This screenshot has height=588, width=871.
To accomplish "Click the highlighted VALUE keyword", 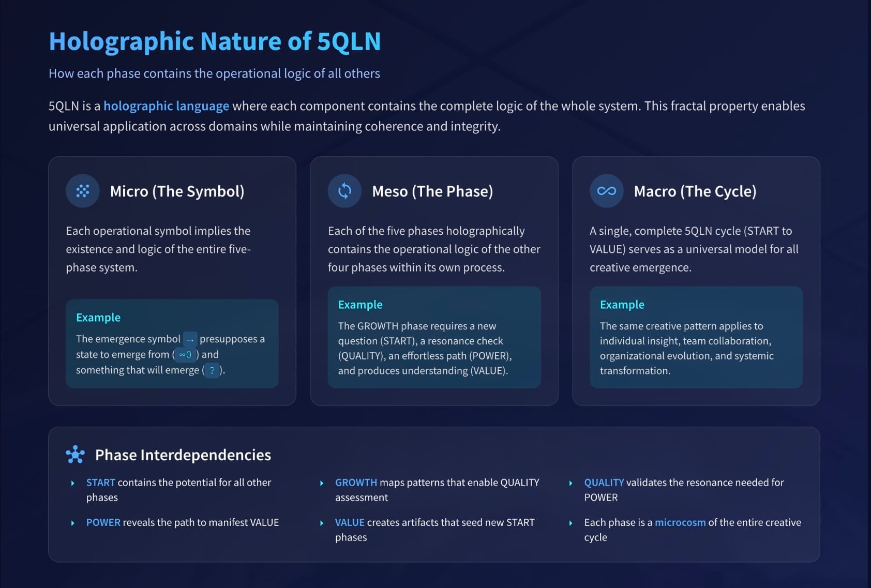I will point(350,522).
